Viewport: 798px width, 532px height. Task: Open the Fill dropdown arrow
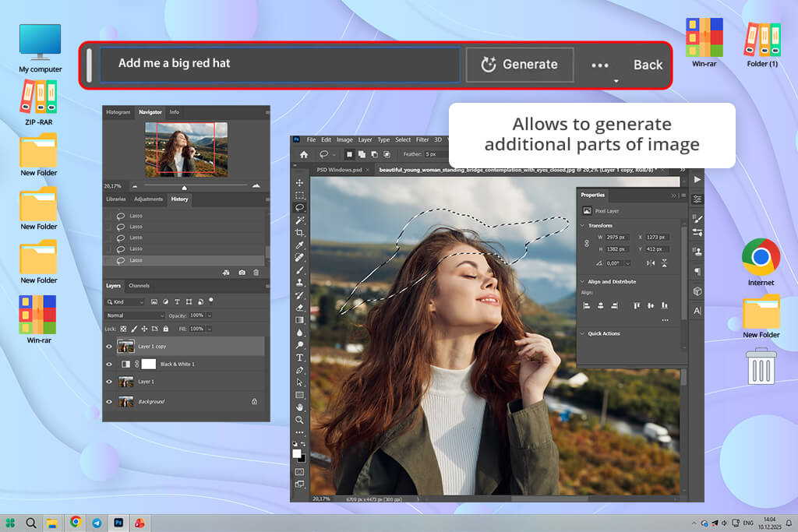click(x=209, y=329)
